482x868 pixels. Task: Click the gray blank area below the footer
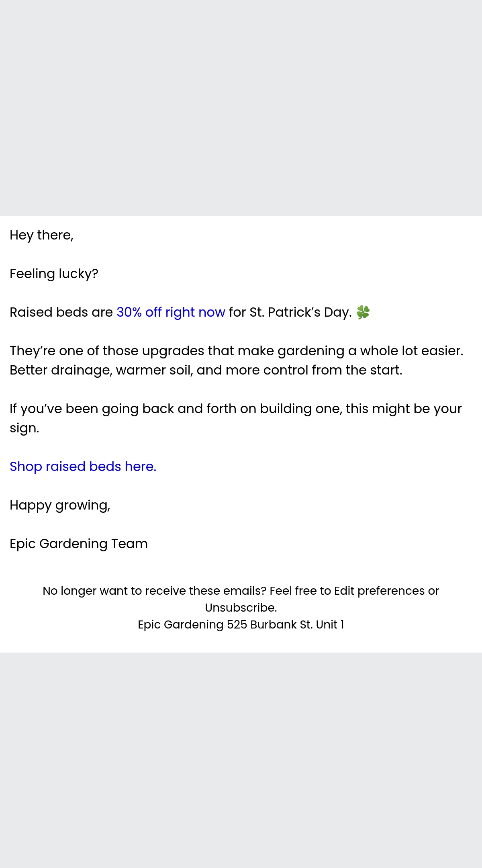coord(241,760)
